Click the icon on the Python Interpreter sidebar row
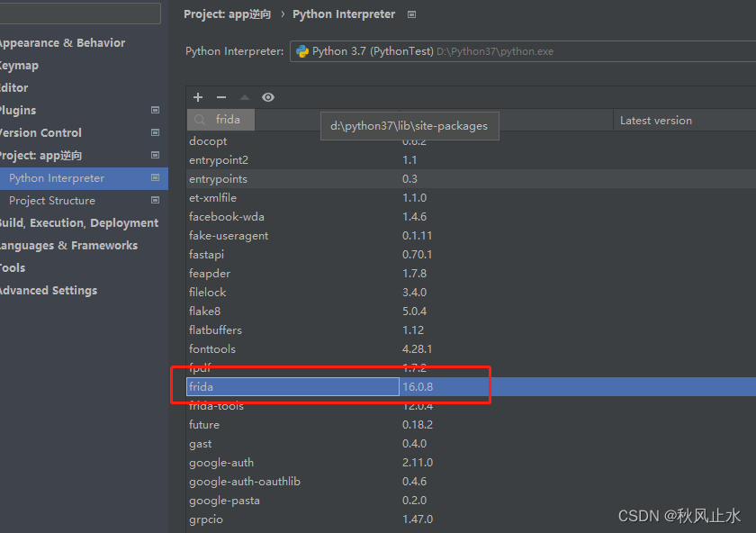The height and width of the screenshot is (533, 756). coord(155,178)
